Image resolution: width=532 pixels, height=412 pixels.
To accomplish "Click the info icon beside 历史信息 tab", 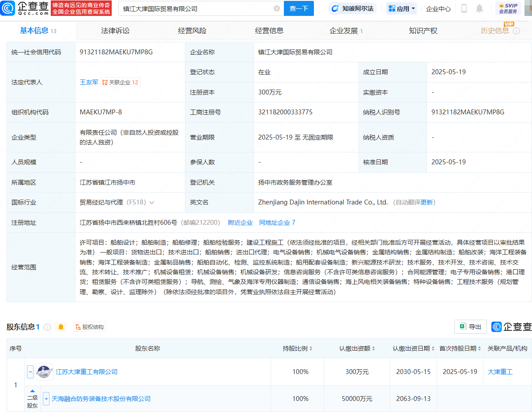I will [x=516, y=31].
